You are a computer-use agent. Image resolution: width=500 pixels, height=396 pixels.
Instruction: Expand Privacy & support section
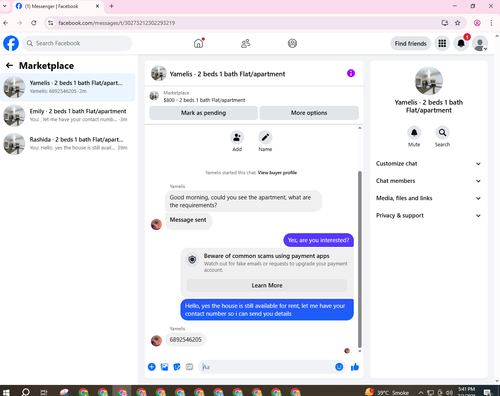click(429, 216)
